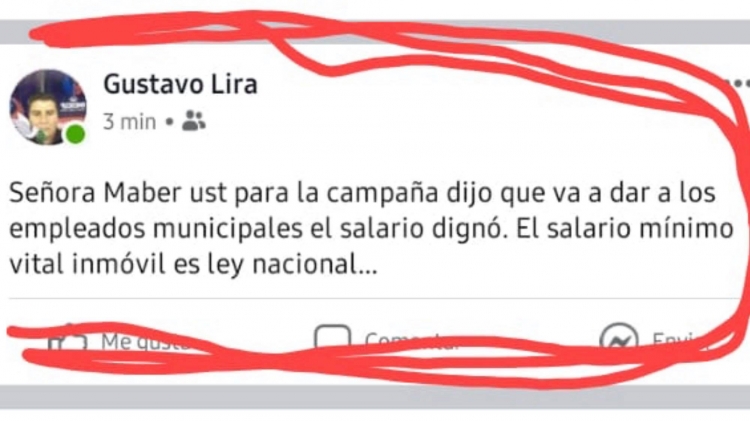
Task: Click the Comentar label
Action: 412,342
